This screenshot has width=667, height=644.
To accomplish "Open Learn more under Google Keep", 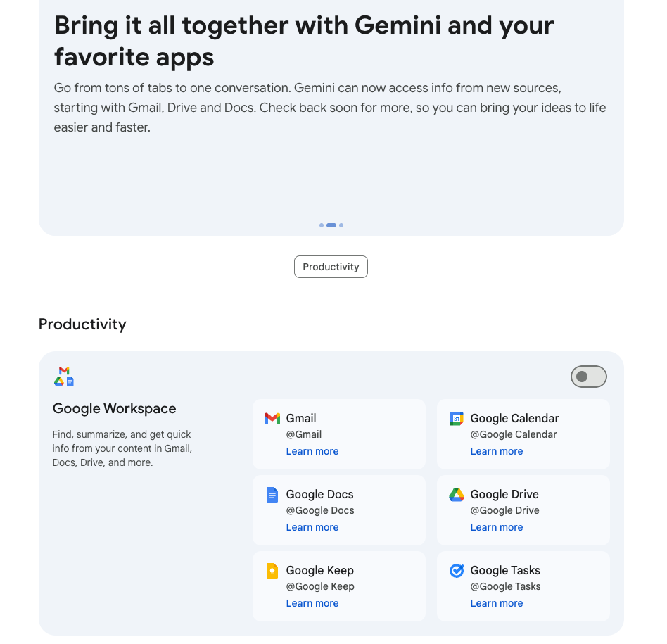I will (x=312, y=603).
